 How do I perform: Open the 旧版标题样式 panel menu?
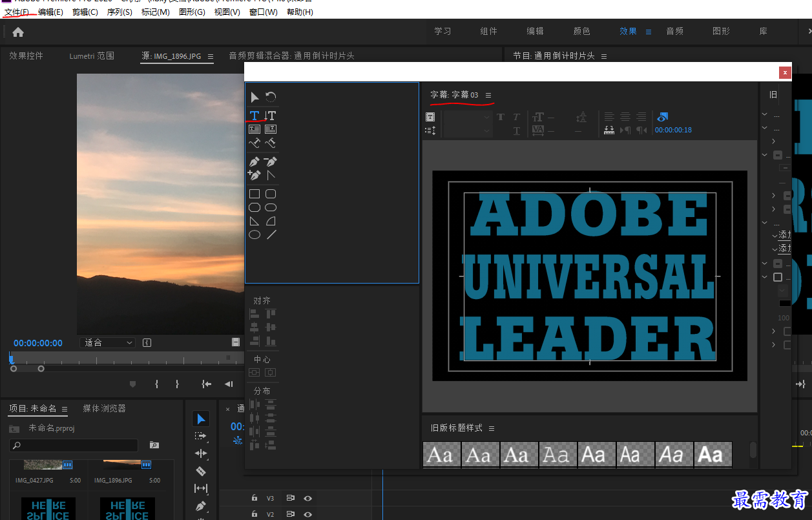492,428
